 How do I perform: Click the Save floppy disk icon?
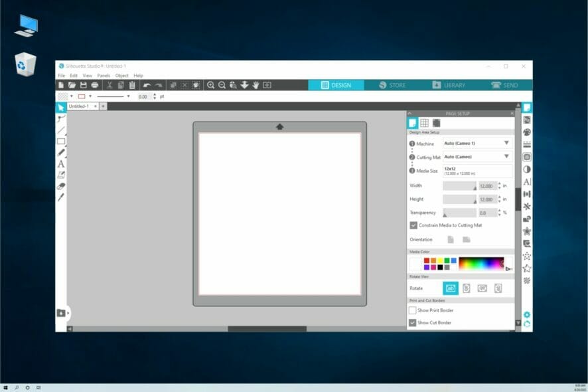click(x=83, y=85)
